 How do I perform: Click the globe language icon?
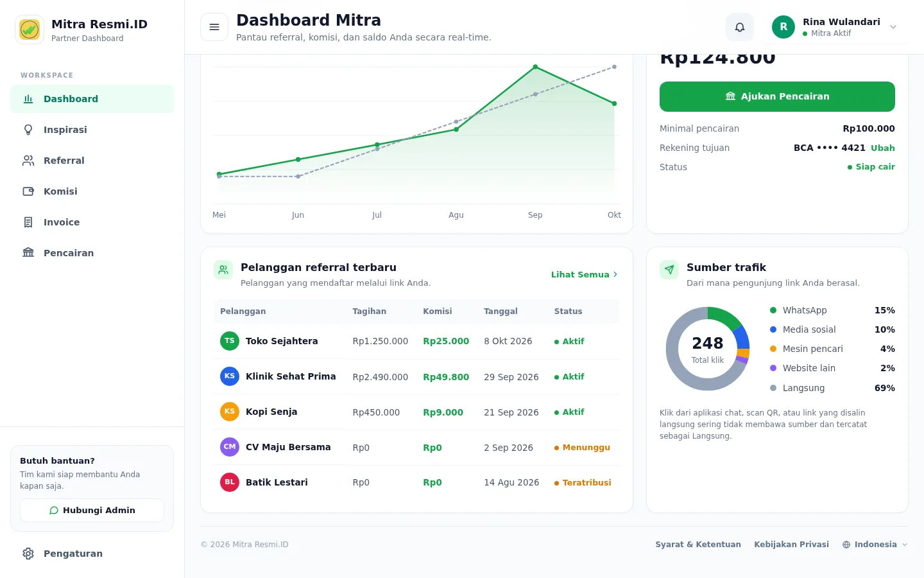846,545
